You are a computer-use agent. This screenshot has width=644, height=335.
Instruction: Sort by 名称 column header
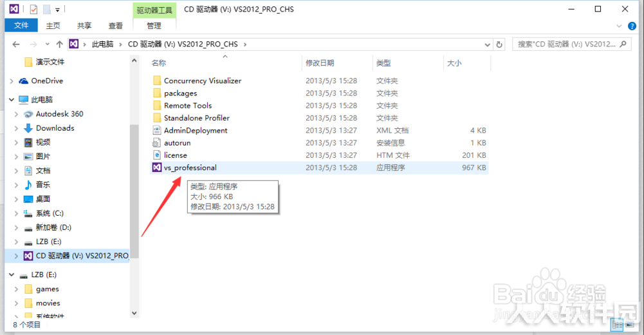pyautogui.click(x=158, y=63)
